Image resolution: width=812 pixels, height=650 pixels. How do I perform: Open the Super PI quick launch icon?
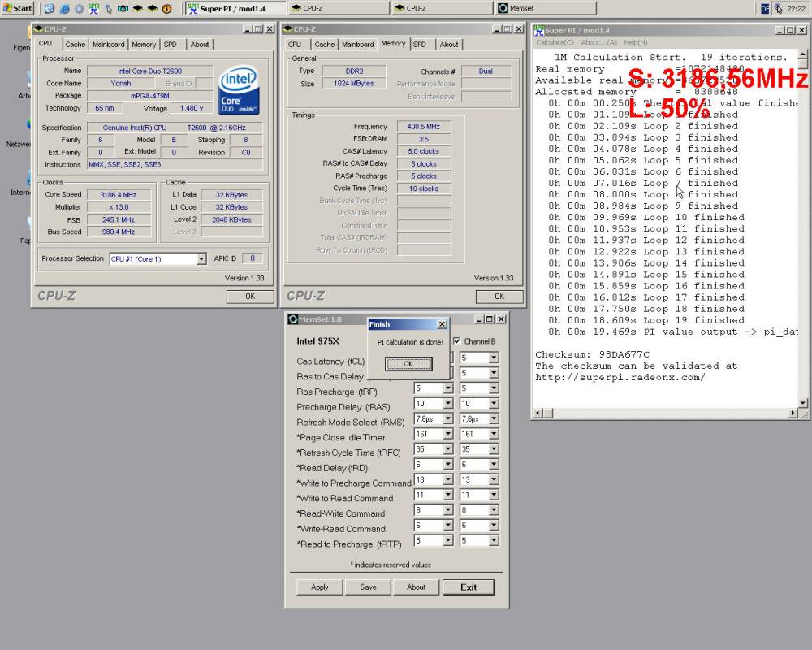pos(93,8)
